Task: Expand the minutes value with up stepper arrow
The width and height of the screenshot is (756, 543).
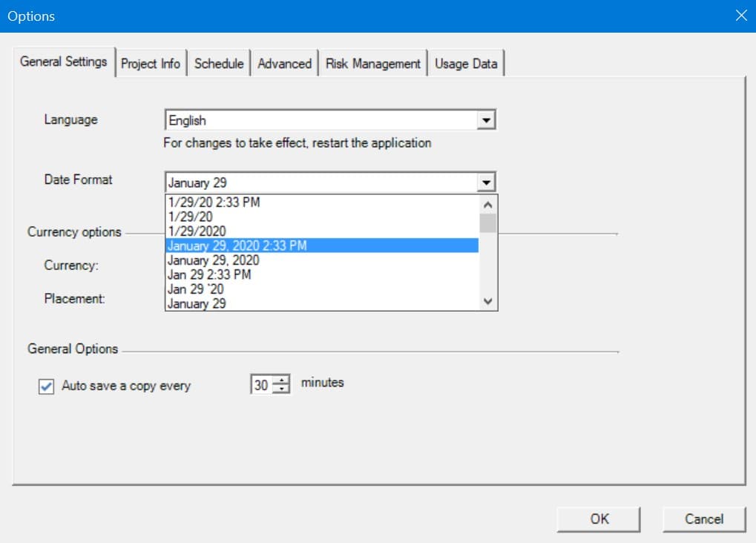Action: click(280, 379)
